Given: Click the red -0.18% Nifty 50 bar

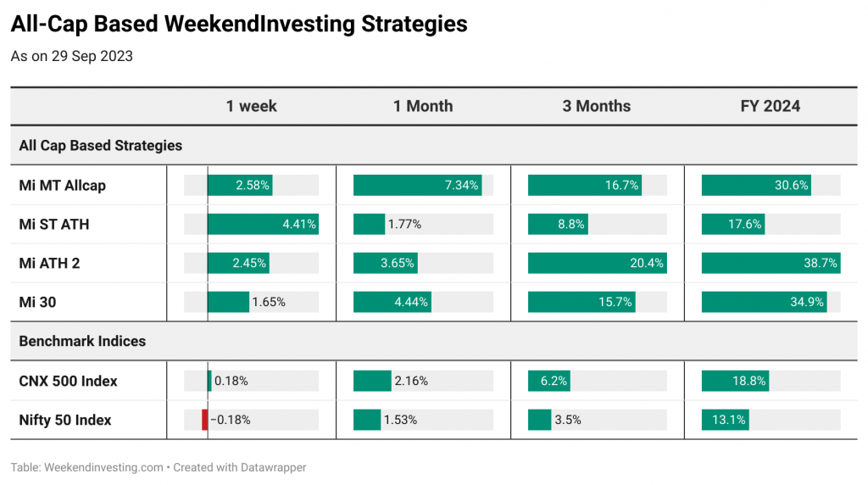Looking at the screenshot, I should 205,420.
